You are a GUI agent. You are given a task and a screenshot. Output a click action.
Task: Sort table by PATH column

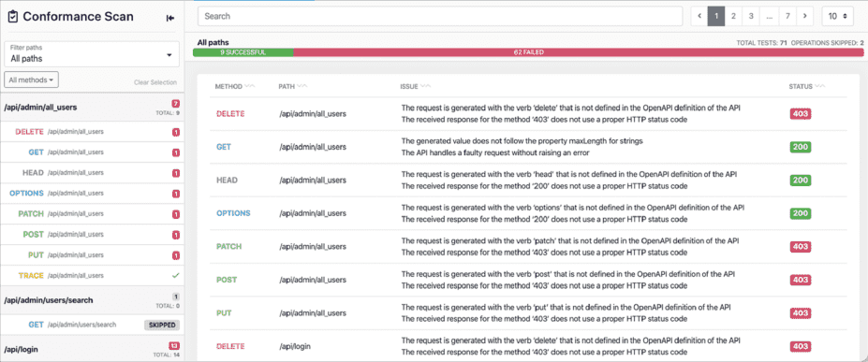click(x=293, y=87)
